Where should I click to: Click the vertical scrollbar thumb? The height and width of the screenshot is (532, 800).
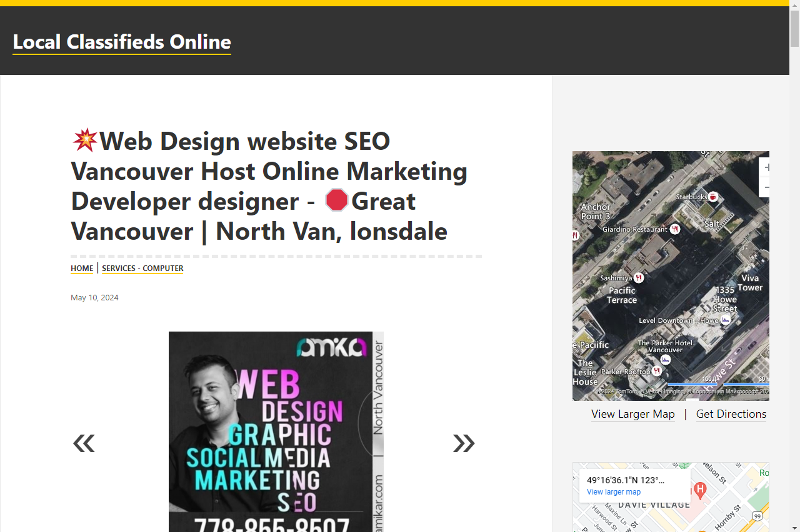(794, 28)
